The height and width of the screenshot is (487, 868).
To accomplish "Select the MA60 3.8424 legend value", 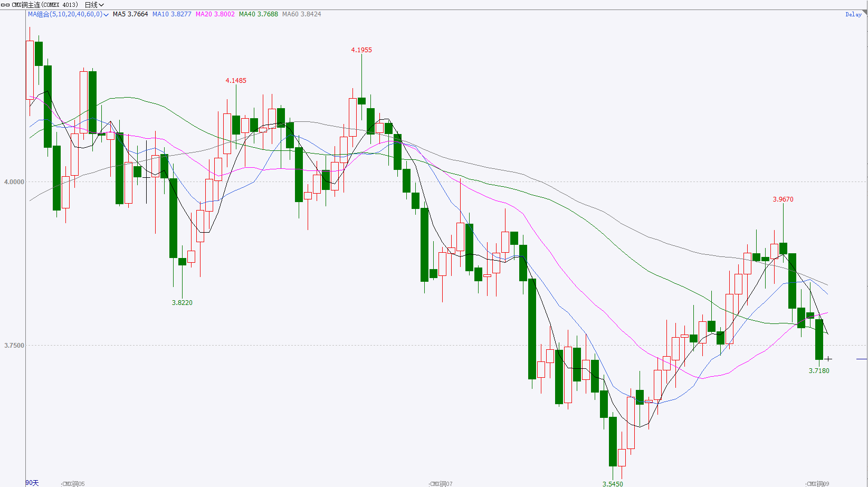I will click(302, 14).
